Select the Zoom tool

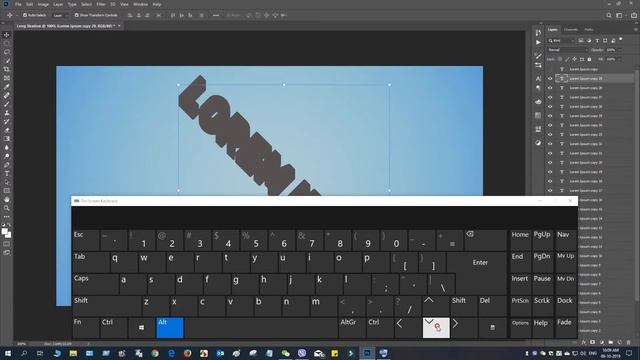click(x=7, y=208)
